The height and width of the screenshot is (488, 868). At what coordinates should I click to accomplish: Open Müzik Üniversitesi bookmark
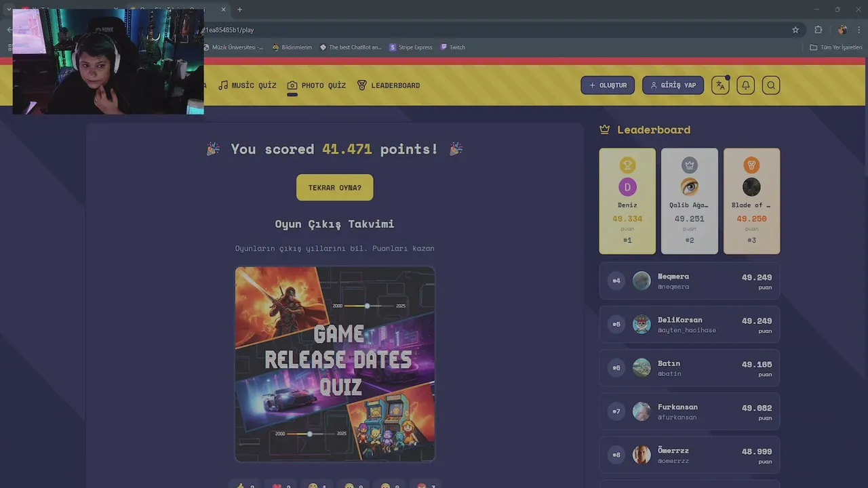(233, 47)
